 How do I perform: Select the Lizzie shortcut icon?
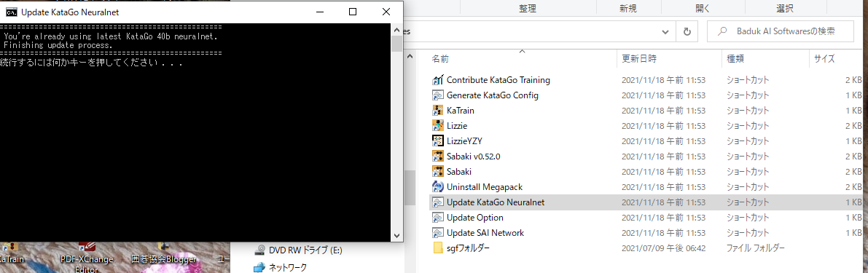438,125
